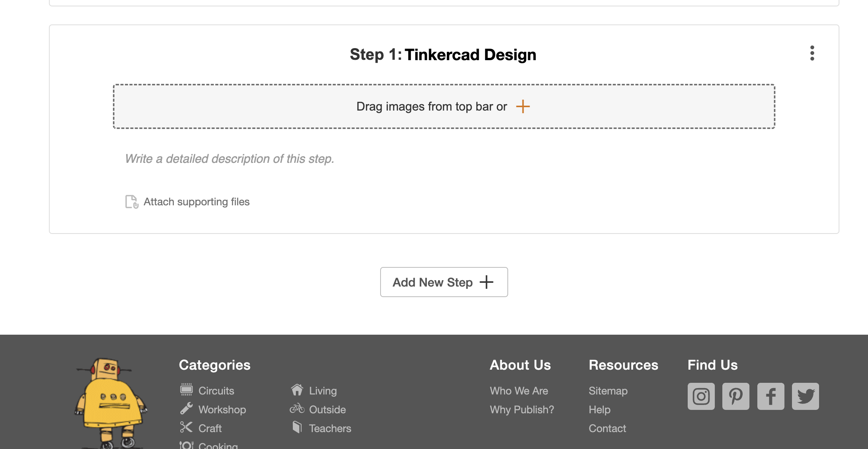Screen dimensions: 868x449
Task: Click the Outside bicycle icon
Action: coord(297,408)
